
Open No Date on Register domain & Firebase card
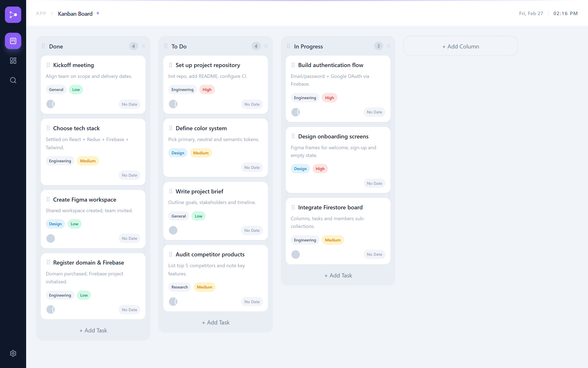129,310
